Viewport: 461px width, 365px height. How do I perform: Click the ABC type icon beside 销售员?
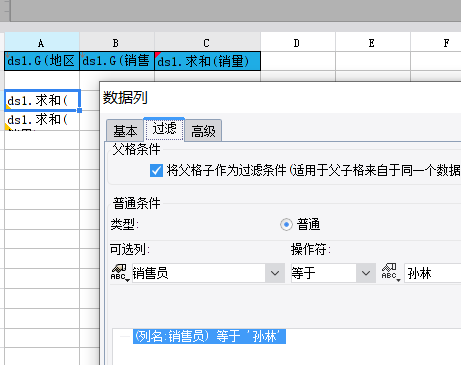point(120,273)
